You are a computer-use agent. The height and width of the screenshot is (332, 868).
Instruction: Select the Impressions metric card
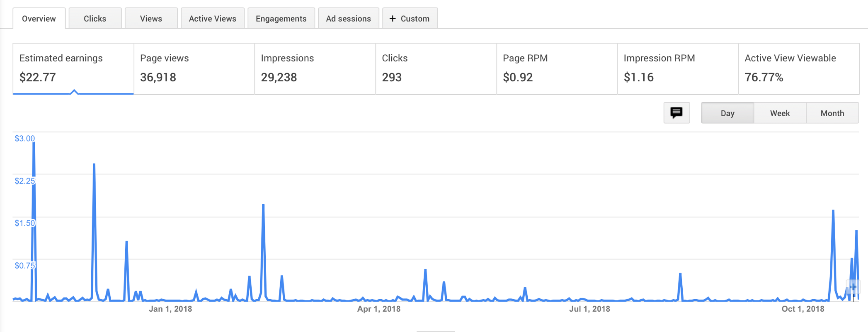pyautogui.click(x=315, y=69)
